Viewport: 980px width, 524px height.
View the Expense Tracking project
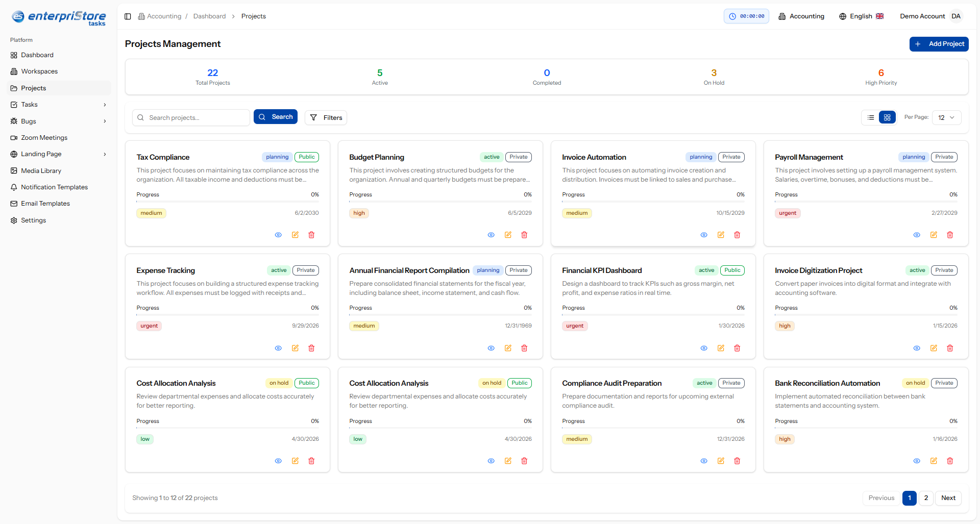(278, 348)
